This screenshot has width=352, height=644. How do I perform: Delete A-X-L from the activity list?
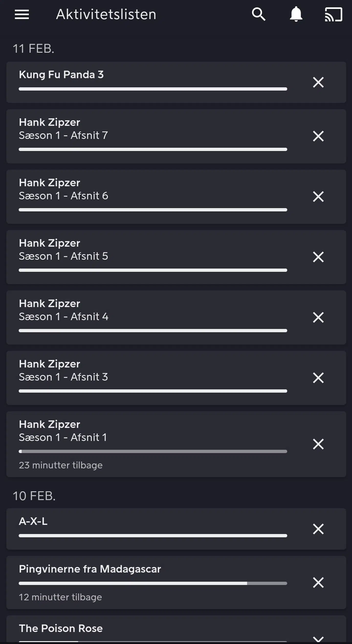coord(318,529)
